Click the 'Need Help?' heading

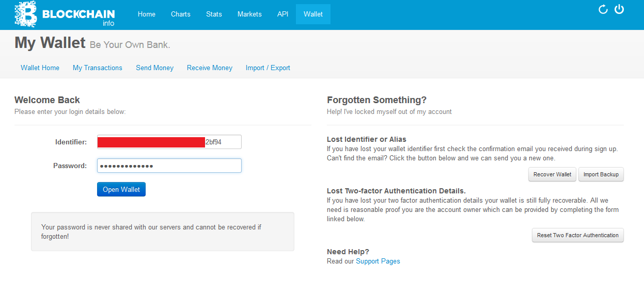click(x=348, y=252)
